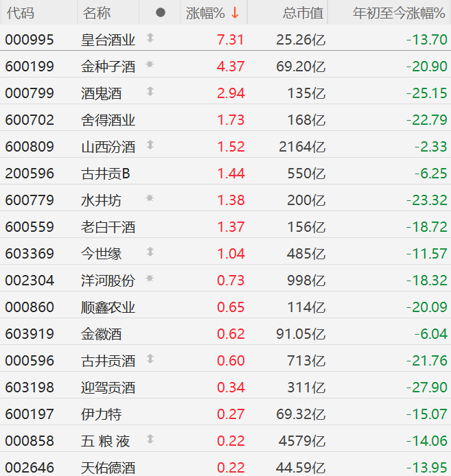Select stock name 天佑德酒
The image size is (451, 476).
108,468
